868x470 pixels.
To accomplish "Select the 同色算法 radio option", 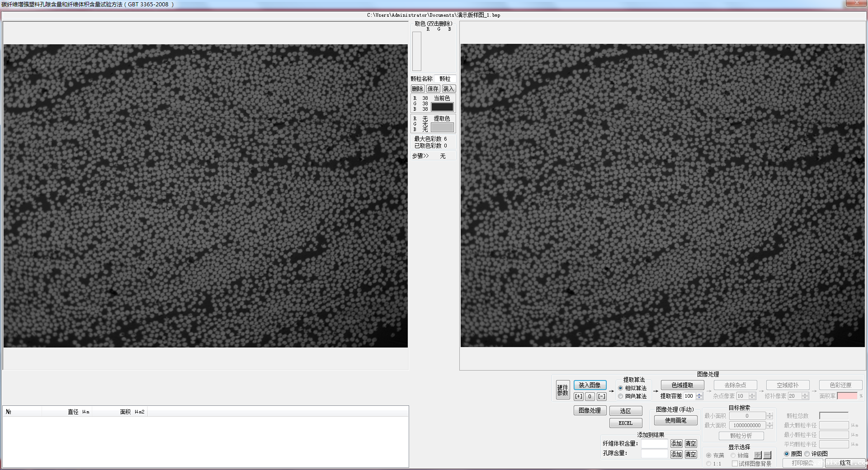I will (x=621, y=396).
